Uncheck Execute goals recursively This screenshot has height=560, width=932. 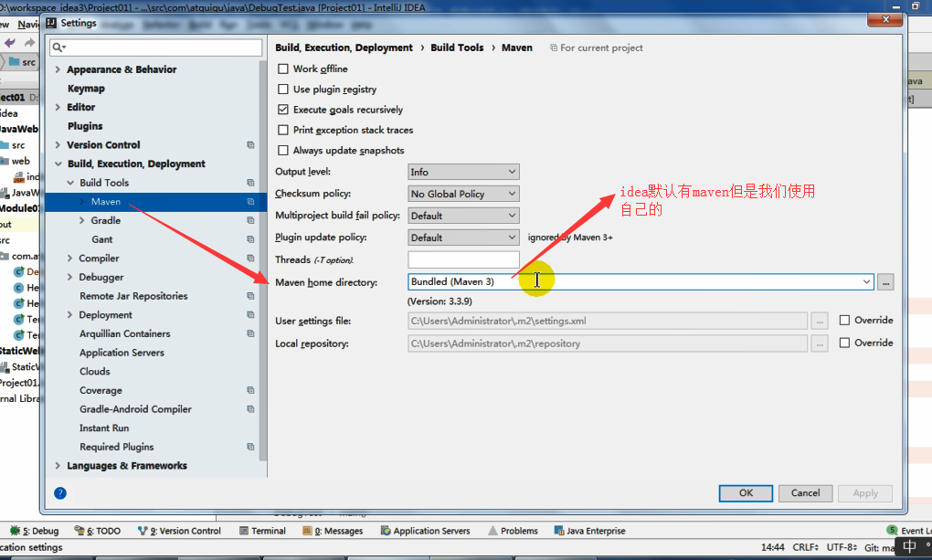tap(283, 110)
